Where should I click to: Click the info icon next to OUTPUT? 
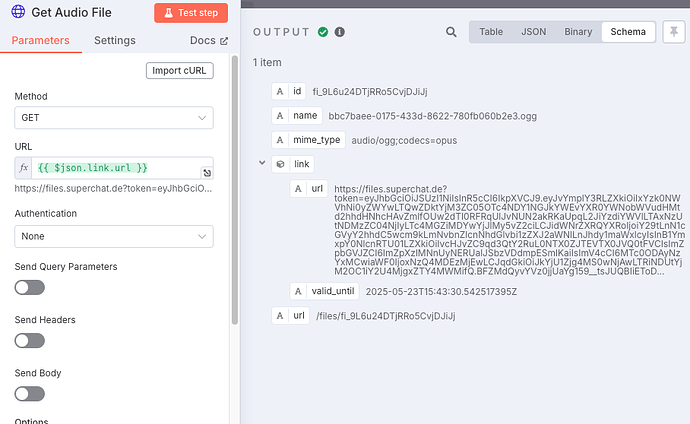340,32
